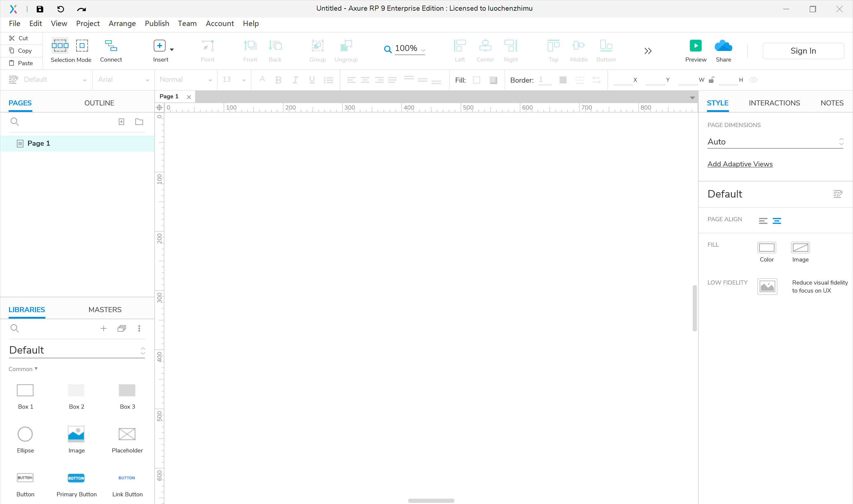Align widgets to Center
The image size is (853, 504).
[485, 50]
